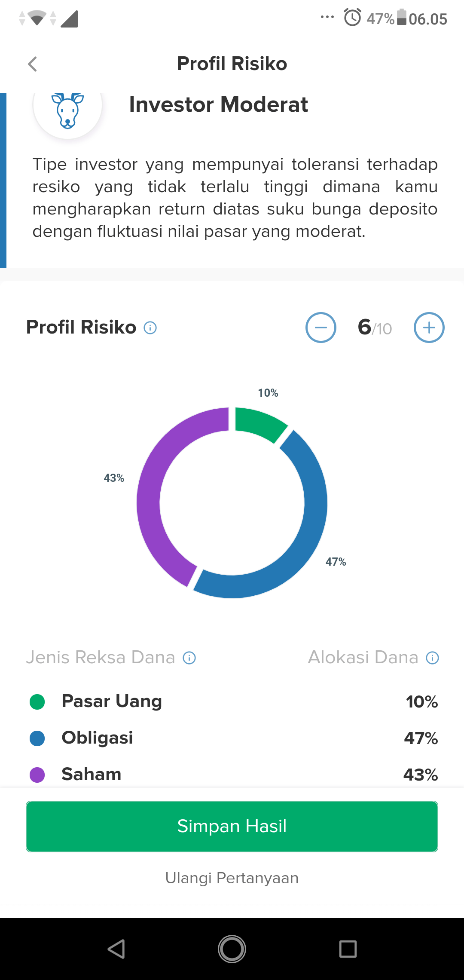464x980 pixels.
Task: Tap the alarm clock status bar icon
Action: tap(351, 18)
